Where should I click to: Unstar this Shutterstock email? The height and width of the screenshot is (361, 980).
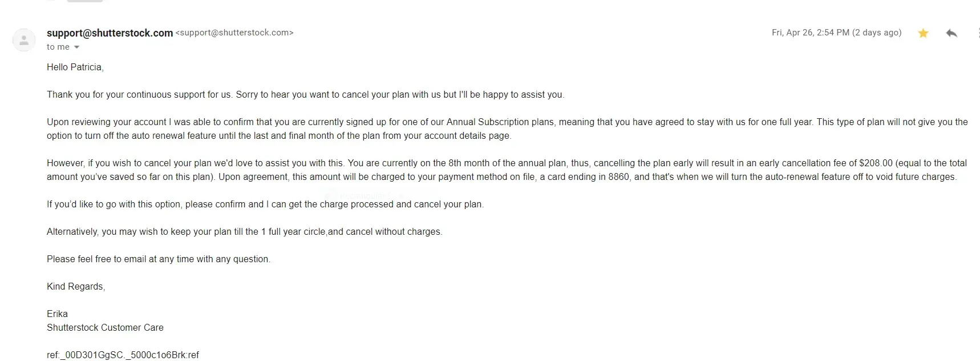[x=923, y=33]
